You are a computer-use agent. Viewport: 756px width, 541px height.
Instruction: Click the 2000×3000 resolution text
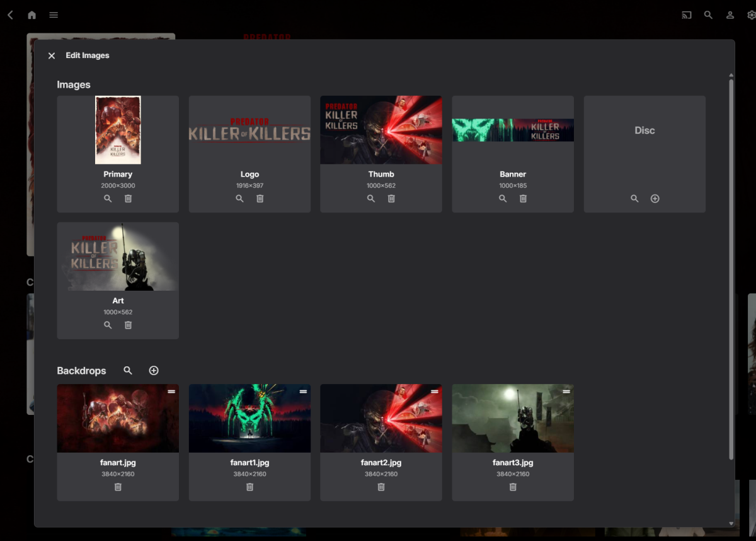pyautogui.click(x=118, y=186)
